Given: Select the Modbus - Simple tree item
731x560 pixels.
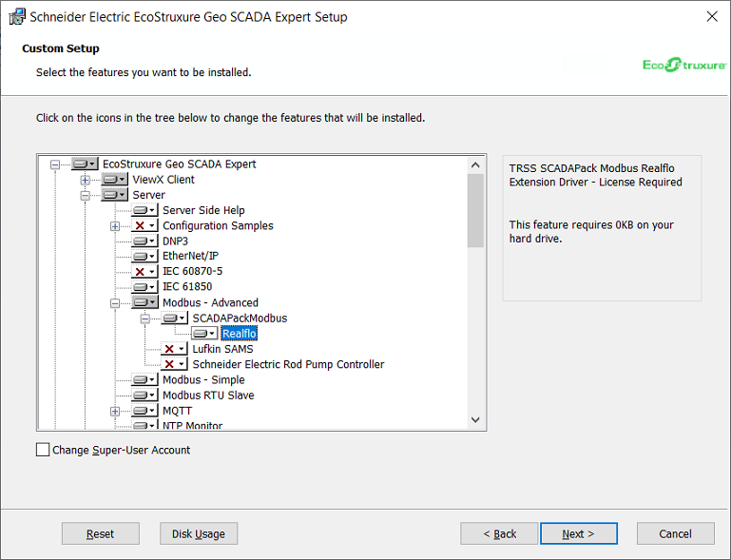Looking at the screenshot, I should coord(203,380).
